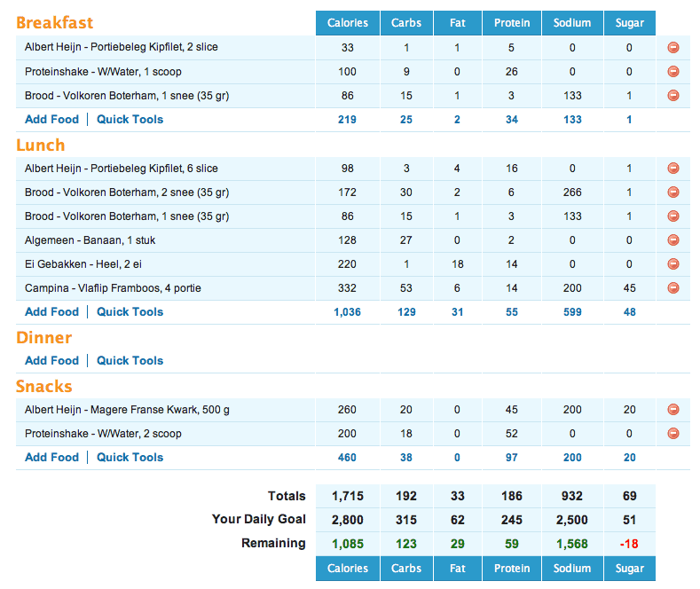
Task: Remove Magere Franse Kwark from Snacks
Action: pyautogui.click(x=672, y=410)
